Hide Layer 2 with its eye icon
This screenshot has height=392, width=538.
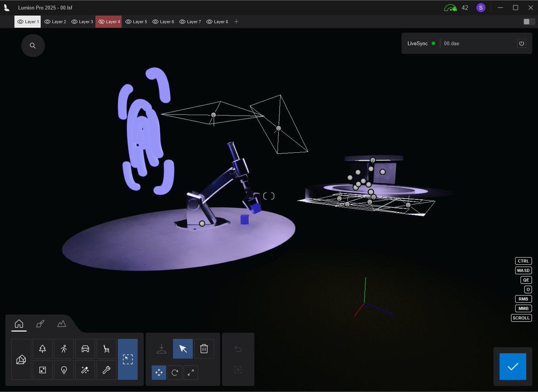[48, 22]
